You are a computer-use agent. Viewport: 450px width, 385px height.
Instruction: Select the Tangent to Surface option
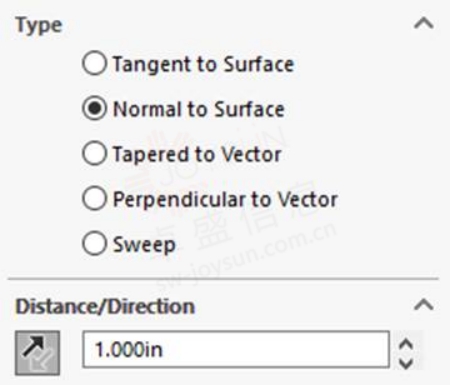[x=95, y=63]
